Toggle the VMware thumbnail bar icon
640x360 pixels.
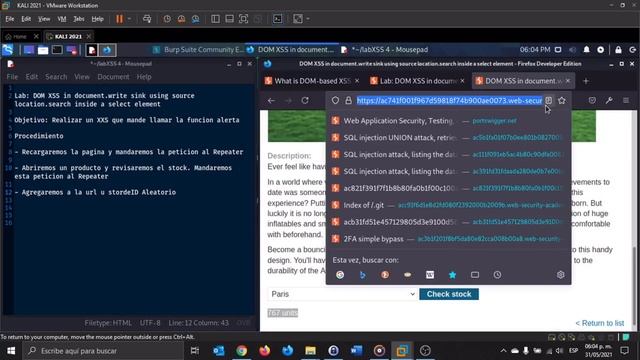pos(229,19)
